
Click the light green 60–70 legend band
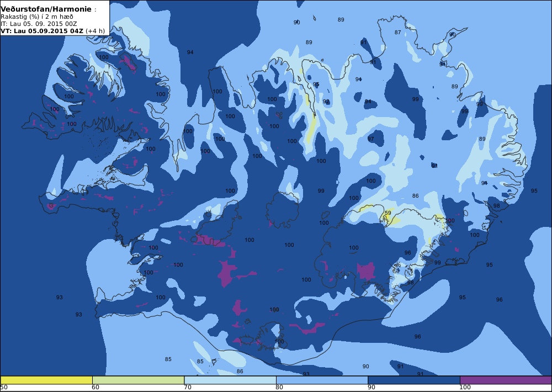point(139,380)
